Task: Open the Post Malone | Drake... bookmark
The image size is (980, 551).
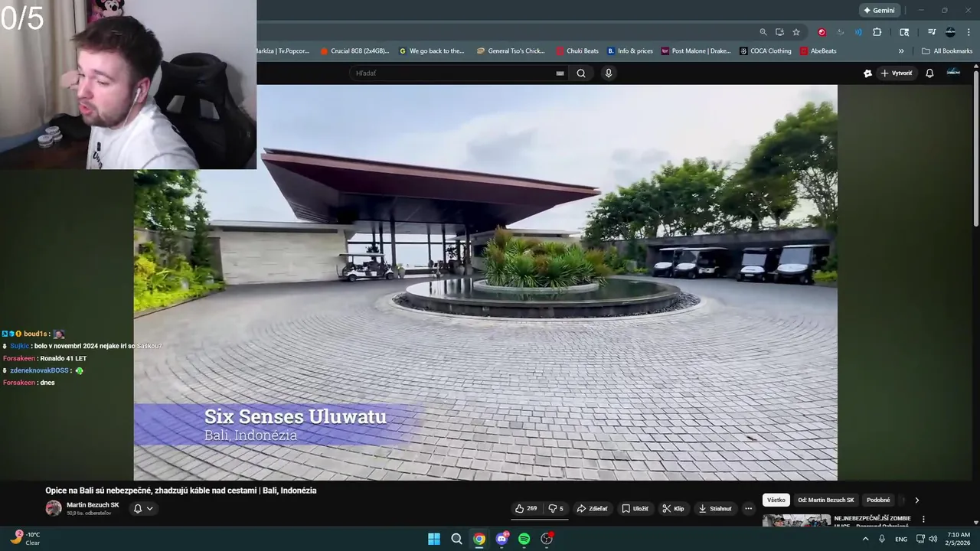Action: click(696, 51)
